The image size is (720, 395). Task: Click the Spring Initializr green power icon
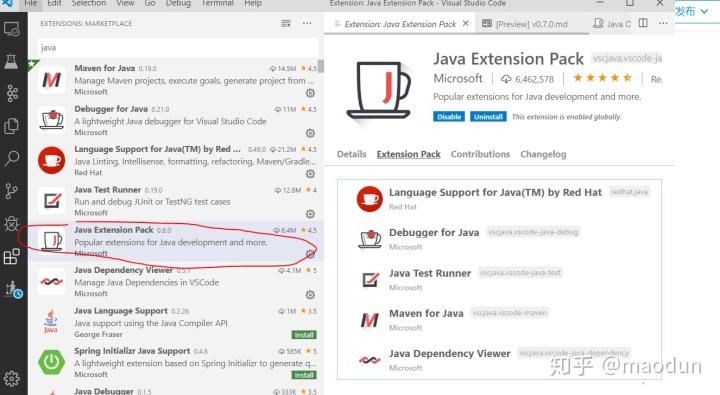tap(51, 362)
